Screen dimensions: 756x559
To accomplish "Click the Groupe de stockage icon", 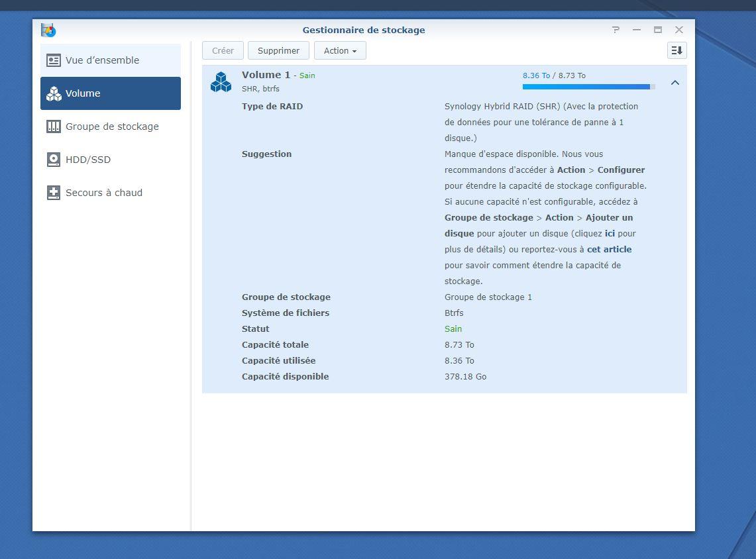I will [54, 127].
